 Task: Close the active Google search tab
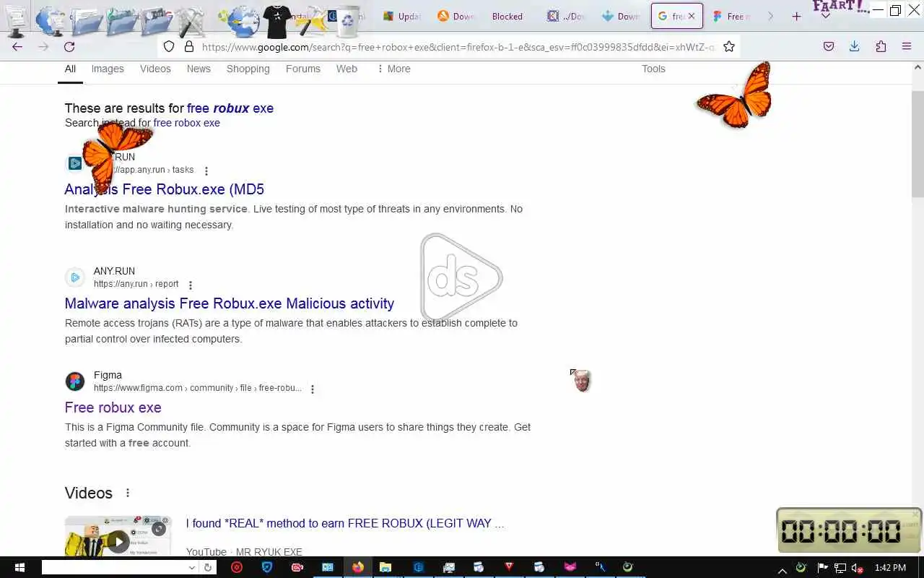click(692, 16)
